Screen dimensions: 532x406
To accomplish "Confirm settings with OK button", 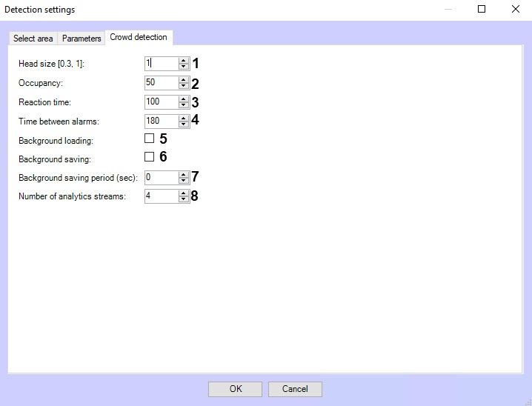I will point(235,389).
